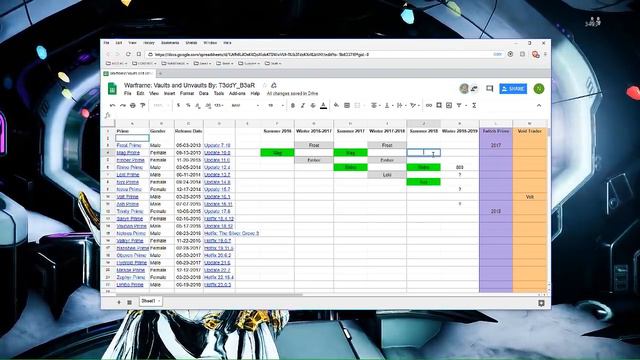Click the Add sheet plus icon
The height and width of the screenshot is (360, 640).
pos(119,302)
